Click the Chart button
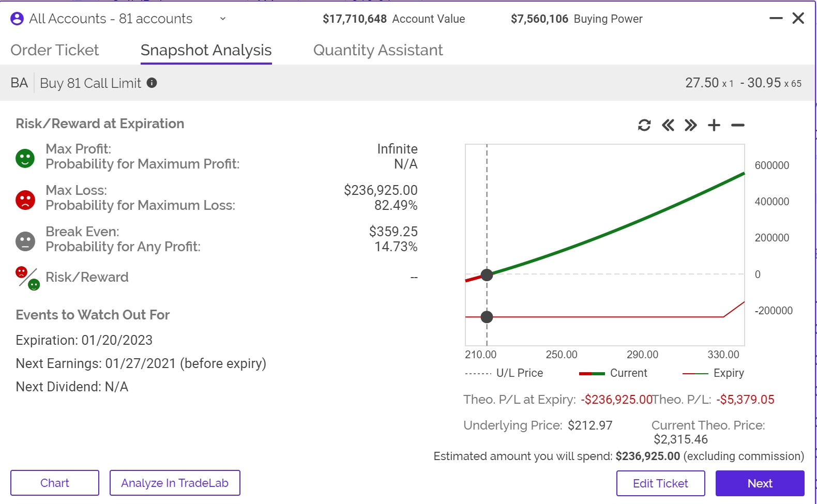This screenshot has width=817, height=504. (55, 483)
